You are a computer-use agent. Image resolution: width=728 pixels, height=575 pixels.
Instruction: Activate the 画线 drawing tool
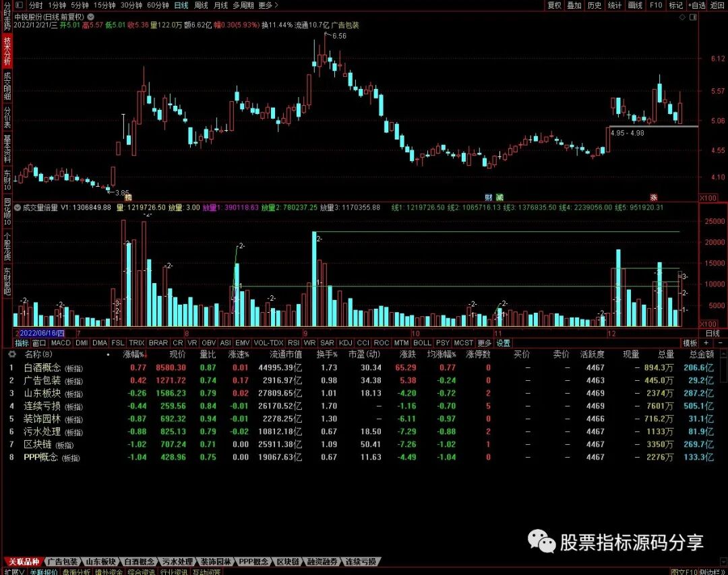click(635, 5)
